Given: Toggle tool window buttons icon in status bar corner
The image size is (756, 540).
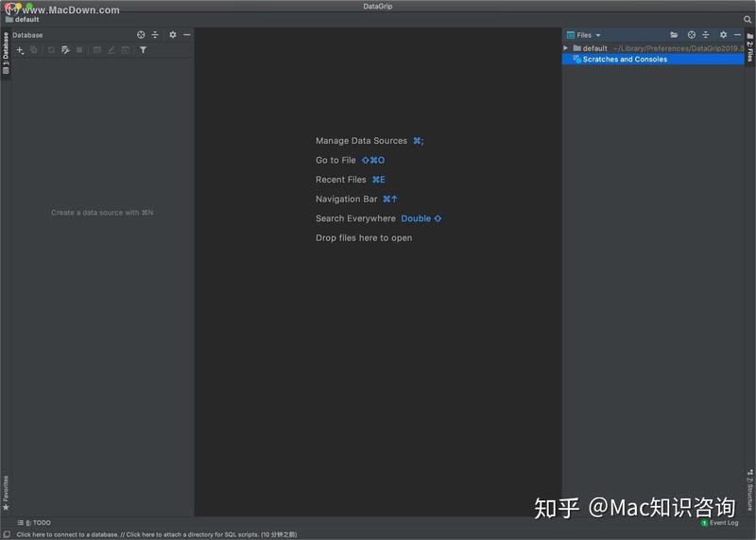Looking at the screenshot, I should pyautogui.click(x=7, y=534).
